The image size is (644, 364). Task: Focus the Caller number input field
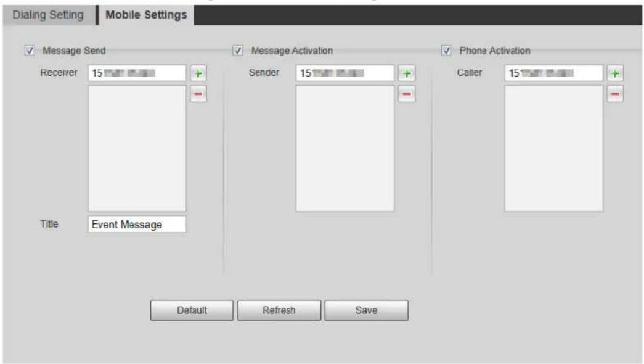553,73
